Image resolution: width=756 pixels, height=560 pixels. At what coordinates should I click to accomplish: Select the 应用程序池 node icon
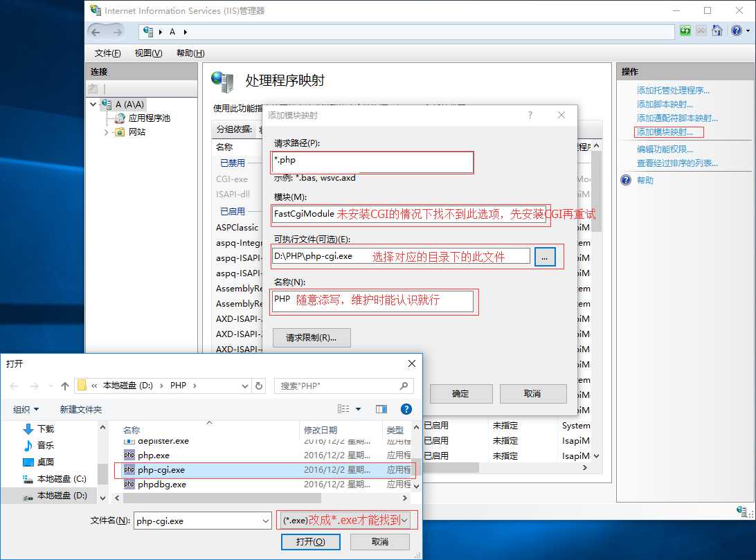coord(120,118)
